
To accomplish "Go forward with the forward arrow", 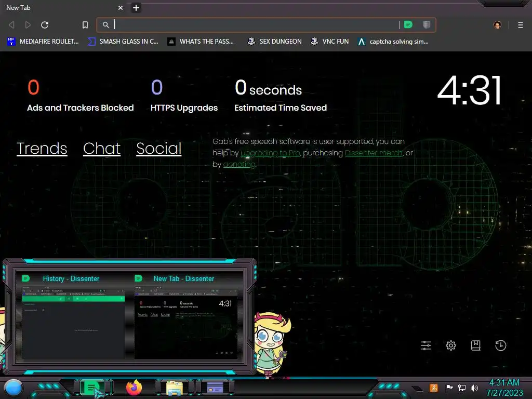I will 28,25.
